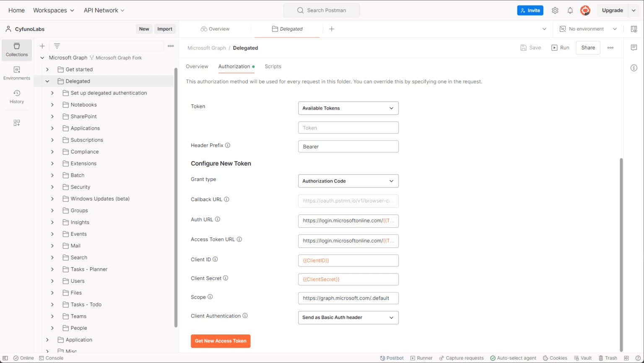Click the Share button
Viewport: 644px width, 363px height.
pos(588,48)
